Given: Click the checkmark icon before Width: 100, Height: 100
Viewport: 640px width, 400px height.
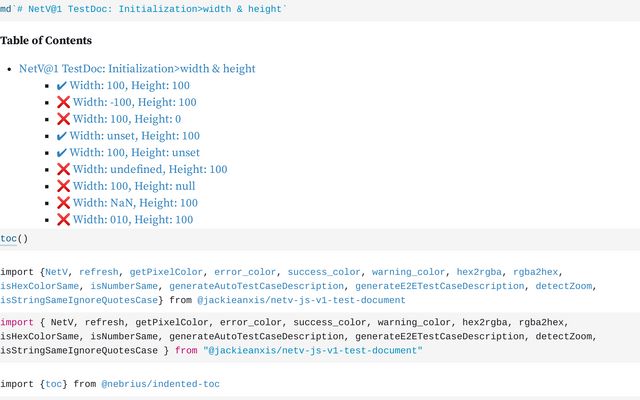Looking at the screenshot, I should tap(62, 86).
